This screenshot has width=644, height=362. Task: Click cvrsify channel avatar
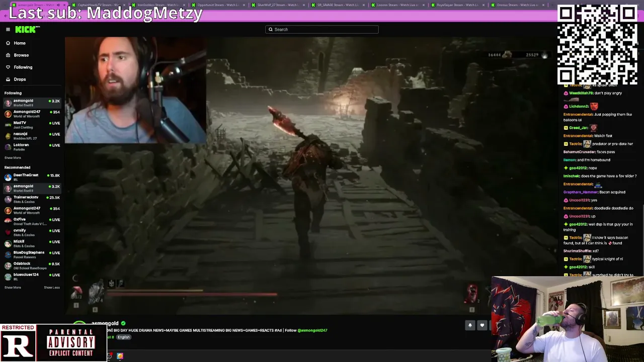click(x=8, y=232)
